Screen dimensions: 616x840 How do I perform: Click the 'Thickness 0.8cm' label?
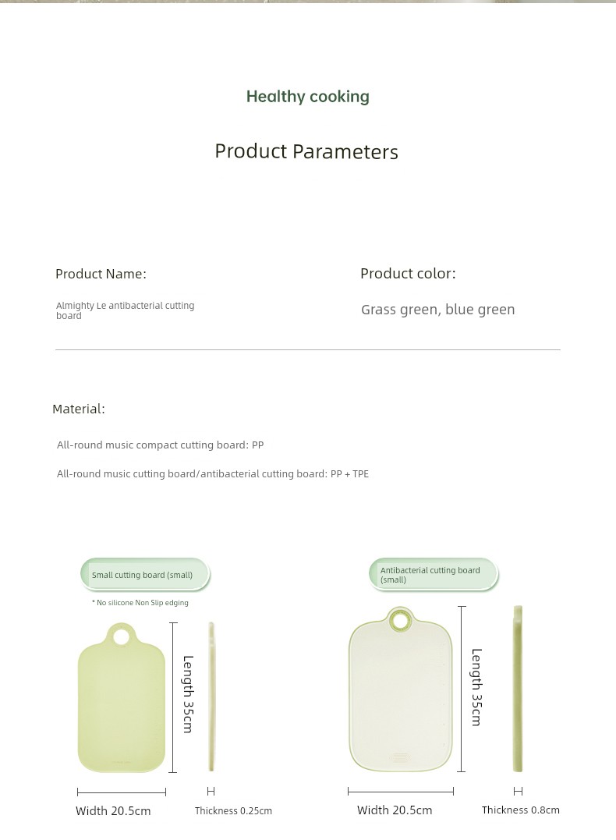(521, 810)
